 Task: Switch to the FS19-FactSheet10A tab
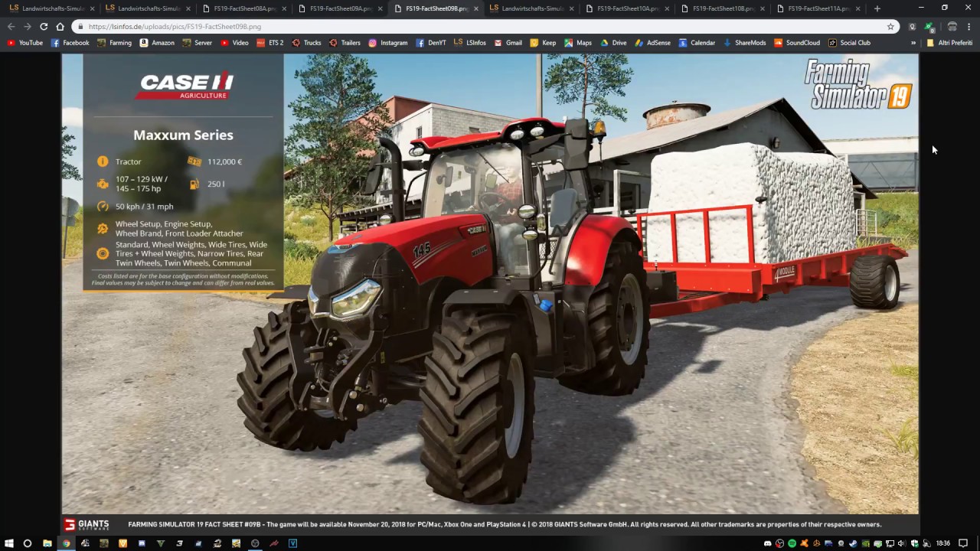tap(628, 8)
